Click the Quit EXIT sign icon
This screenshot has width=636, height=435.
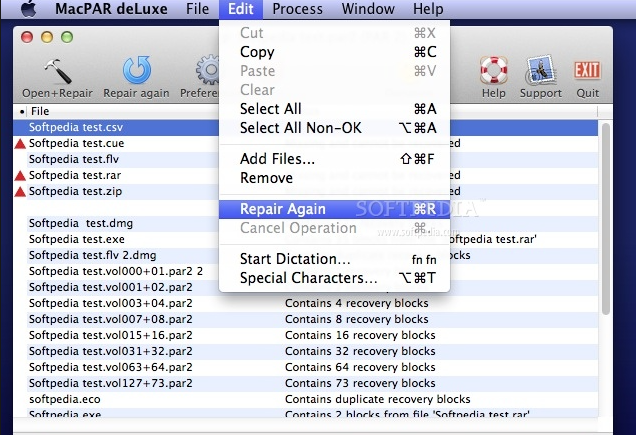pos(587,70)
